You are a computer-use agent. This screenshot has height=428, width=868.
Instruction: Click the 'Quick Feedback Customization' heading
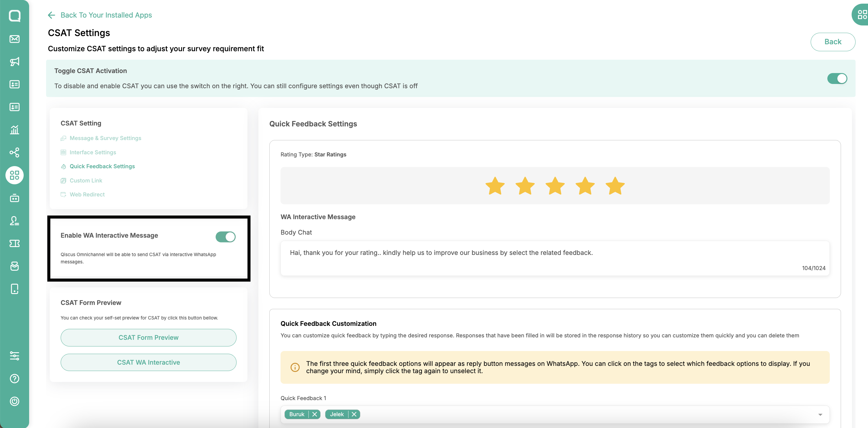328,324
